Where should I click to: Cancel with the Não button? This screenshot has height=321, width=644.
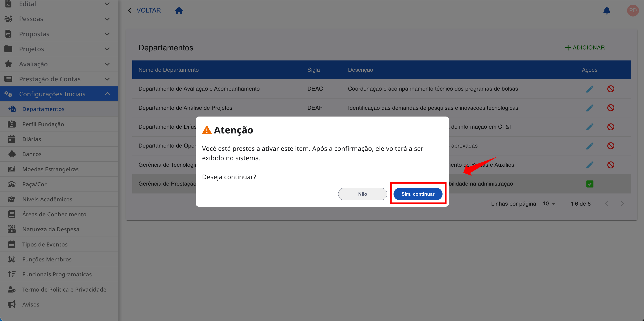(363, 194)
